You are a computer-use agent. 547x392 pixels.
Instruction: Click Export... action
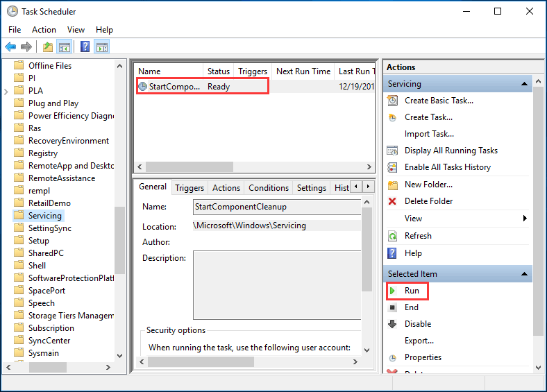pos(419,341)
